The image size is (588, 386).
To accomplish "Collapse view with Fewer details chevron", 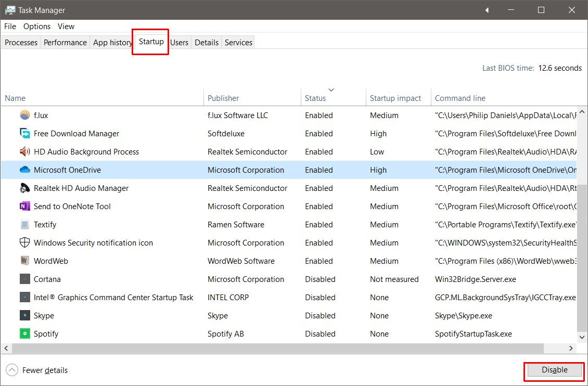I will pyautogui.click(x=12, y=370).
